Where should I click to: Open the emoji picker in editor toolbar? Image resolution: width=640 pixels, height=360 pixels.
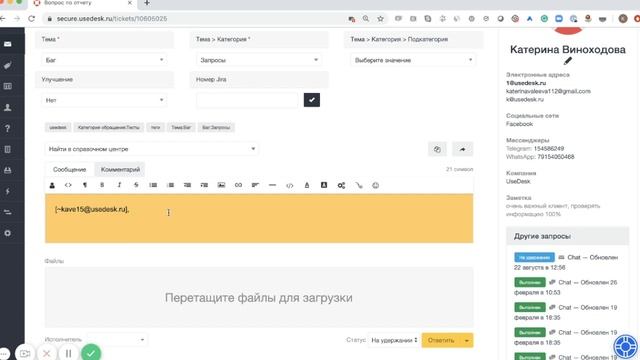click(376, 185)
